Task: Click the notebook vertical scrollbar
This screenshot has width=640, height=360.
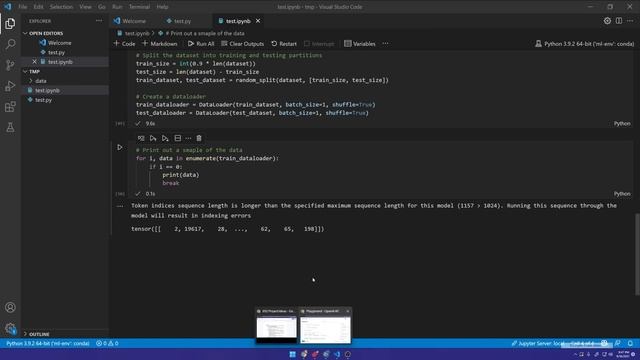Action: (x=637, y=254)
